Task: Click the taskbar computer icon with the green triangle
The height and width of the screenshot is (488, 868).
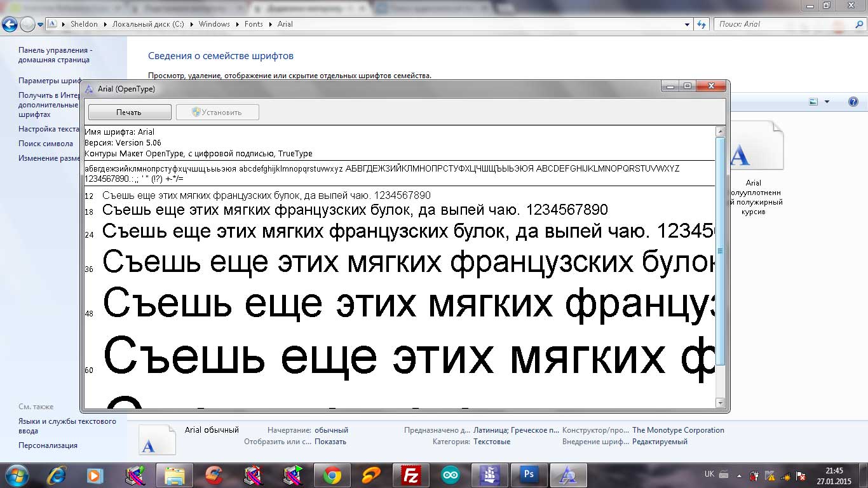Action: click(x=293, y=475)
